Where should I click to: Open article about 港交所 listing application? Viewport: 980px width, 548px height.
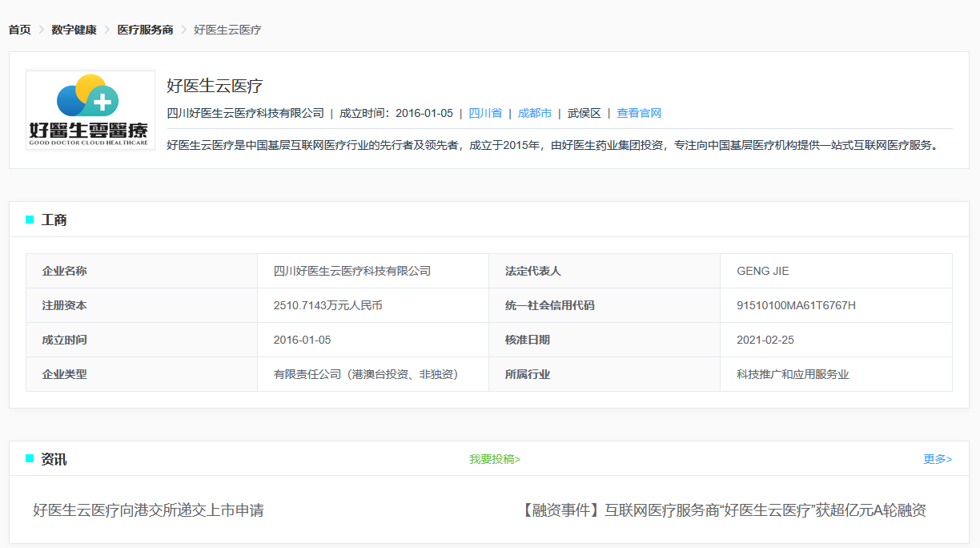148,510
